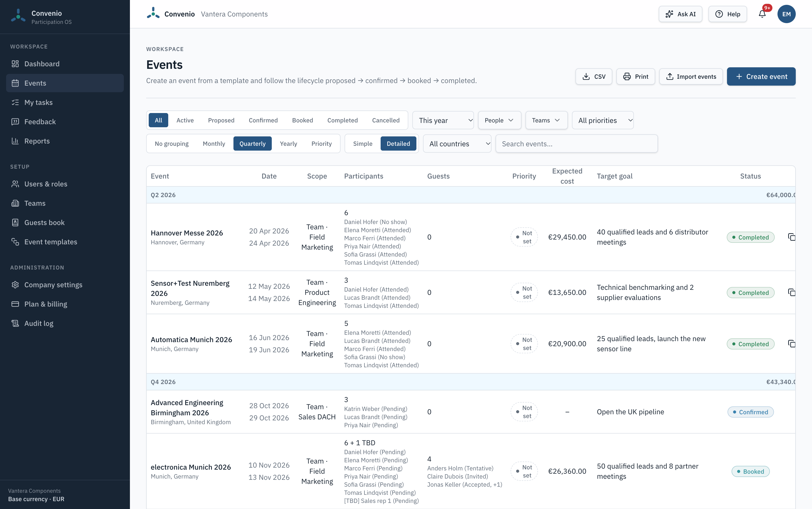Open Company settings
812x509 pixels.
pyautogui.click(x=65, y=285)
